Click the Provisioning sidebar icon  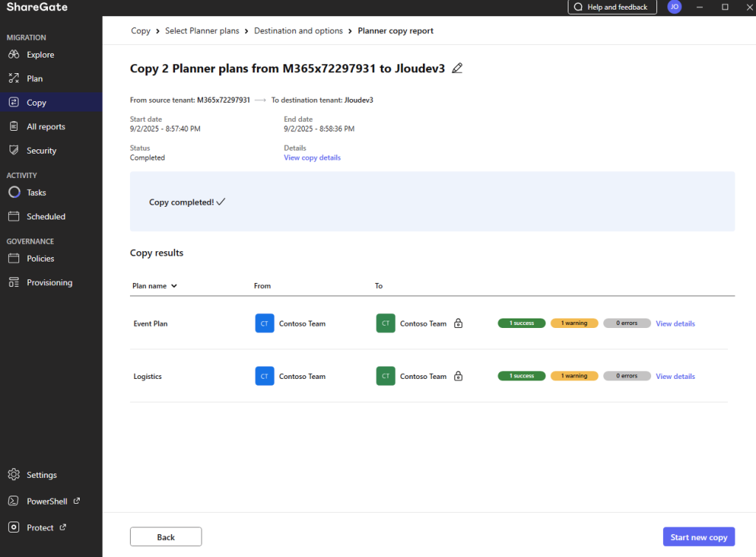pyautogui.click(x=13, y=282)
